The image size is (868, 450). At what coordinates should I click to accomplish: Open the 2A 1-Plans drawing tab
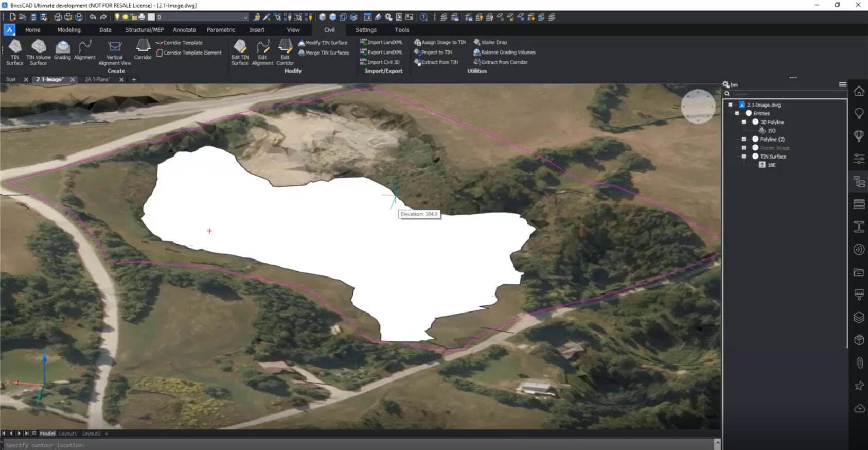(97, 80)
